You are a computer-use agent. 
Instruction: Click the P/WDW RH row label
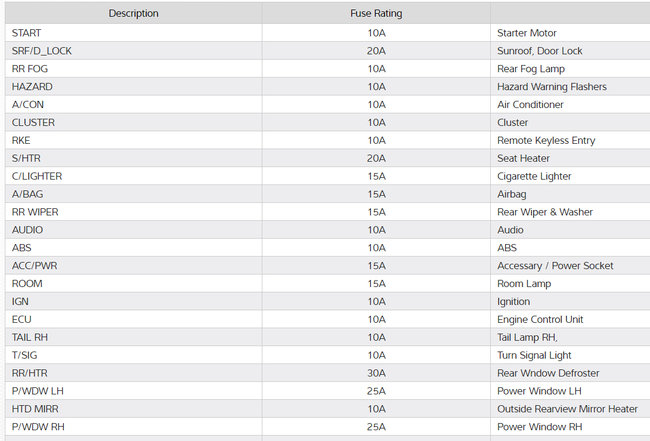tap(37, 427)
